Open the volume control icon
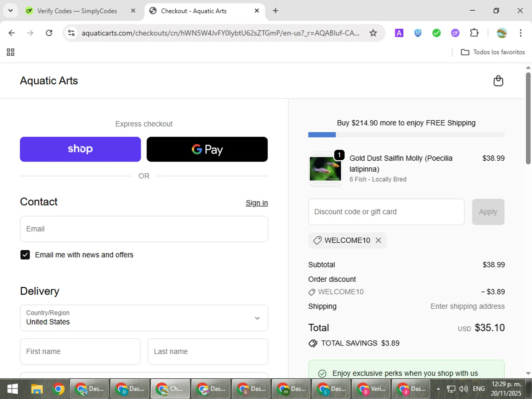Viewport: 532px width, 399px height. pyautogui.click(x=463, y=389)
